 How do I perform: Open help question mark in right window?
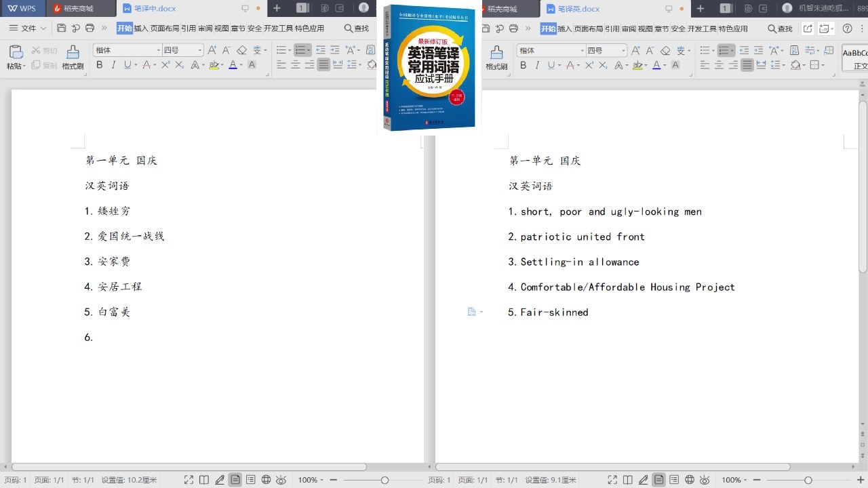pyautogui.click(x=847, y=28)
